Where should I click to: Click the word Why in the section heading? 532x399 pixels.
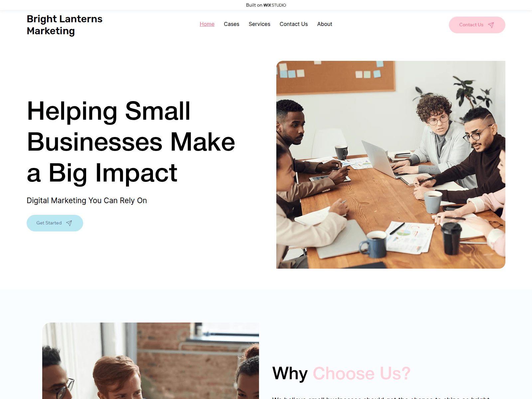[x=290, y=374]
